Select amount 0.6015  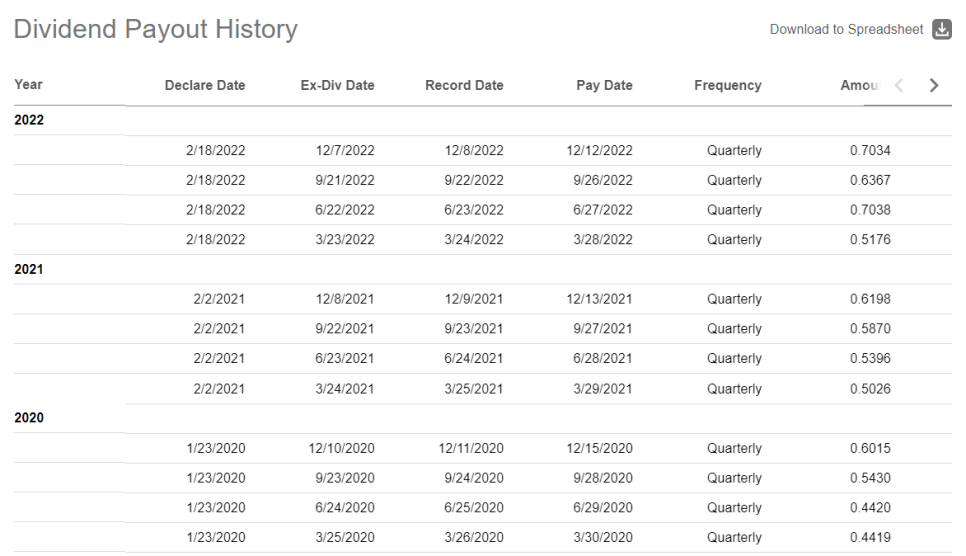pyautogui.click(x=870, y=448)
